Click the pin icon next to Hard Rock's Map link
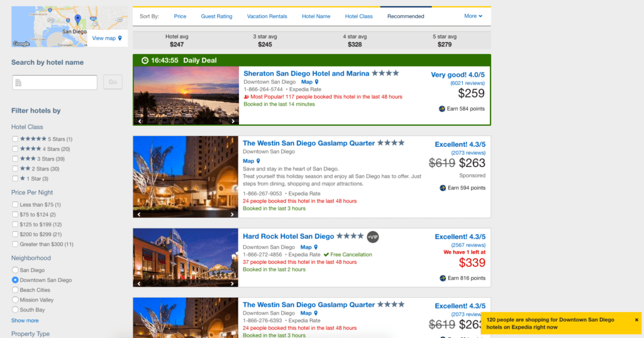644x338 pixels. pyautogui.click(x=316, y=247)
